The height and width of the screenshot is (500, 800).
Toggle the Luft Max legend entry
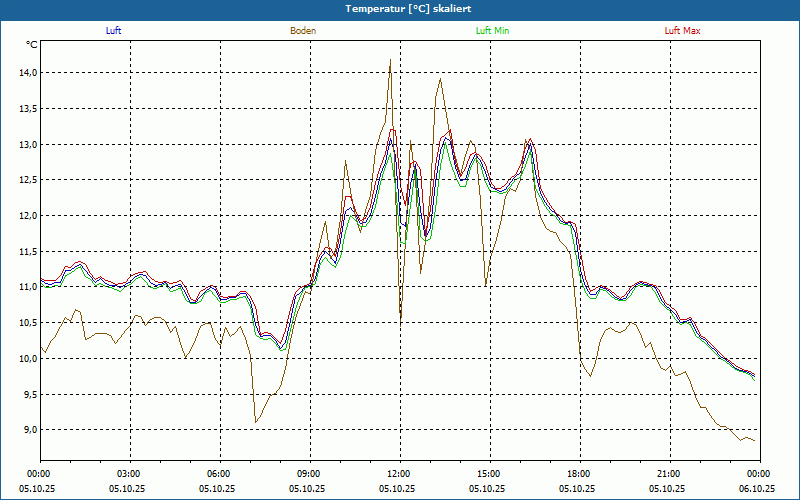pyautogui.click(x=683, y=31)
